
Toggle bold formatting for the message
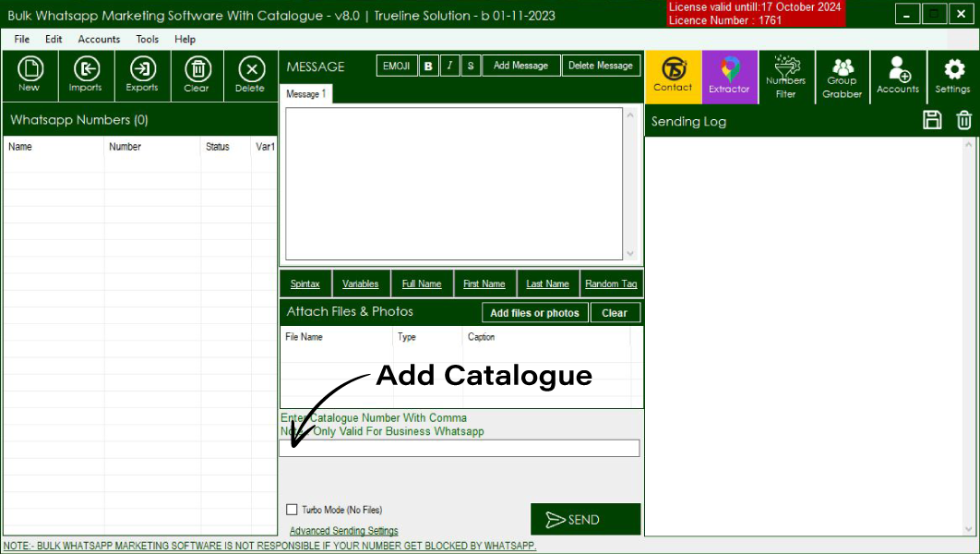(428, 66)
